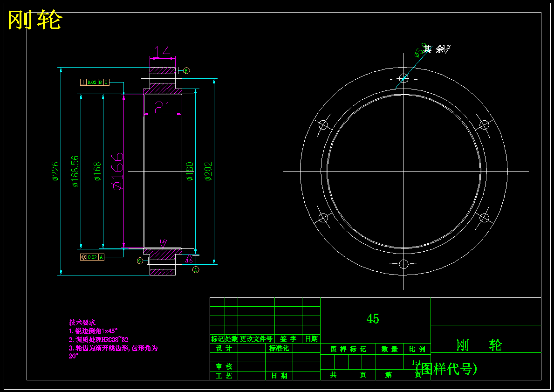Select the 1:1 scale value
The image size is (554, 392).
[416, 363]
